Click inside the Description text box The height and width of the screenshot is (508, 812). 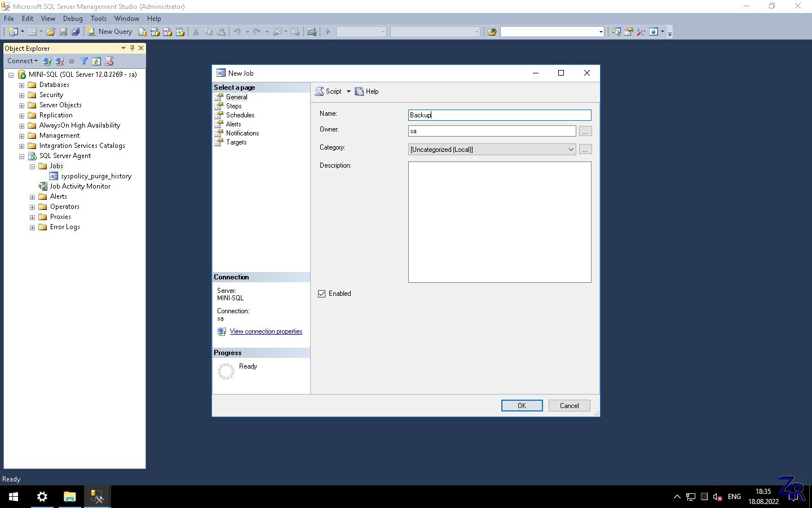500,222
